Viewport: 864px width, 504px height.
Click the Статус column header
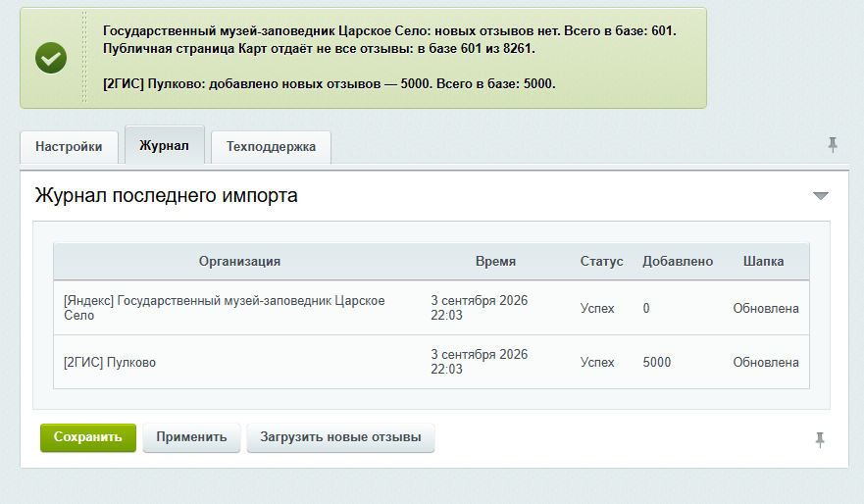coord(601,262)
